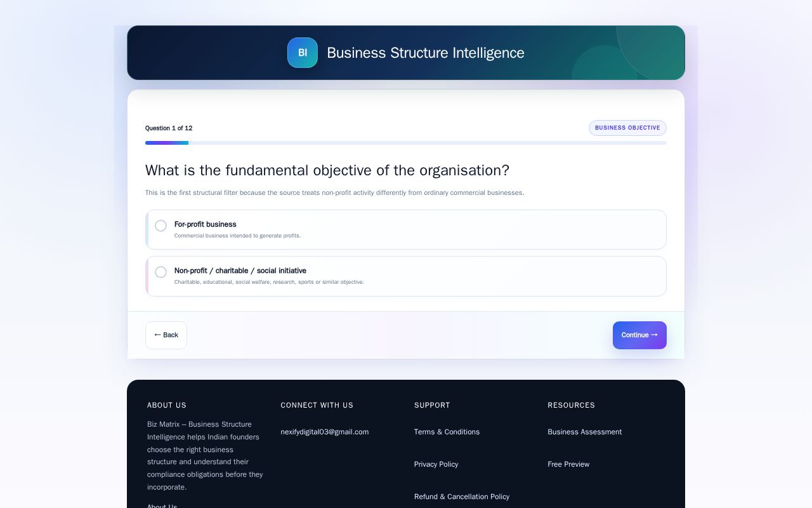Click the question progress bar

[x=406, y=143]
